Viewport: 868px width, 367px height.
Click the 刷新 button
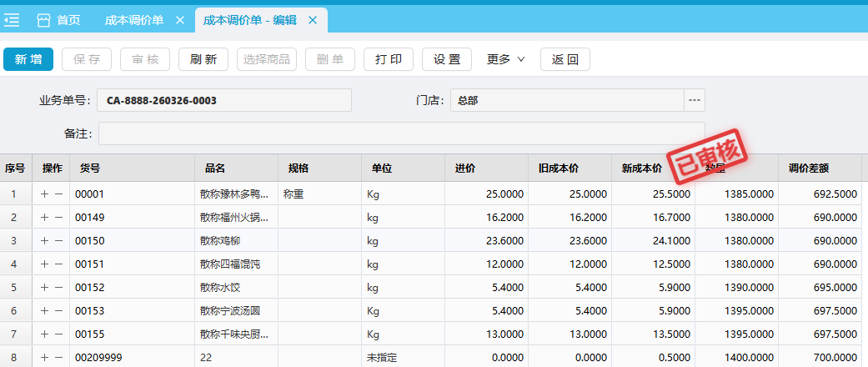click(203, 59)
